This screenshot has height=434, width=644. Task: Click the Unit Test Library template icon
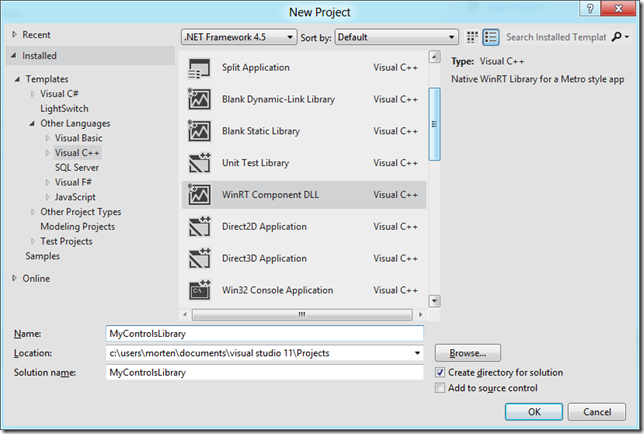coord(199,163)
